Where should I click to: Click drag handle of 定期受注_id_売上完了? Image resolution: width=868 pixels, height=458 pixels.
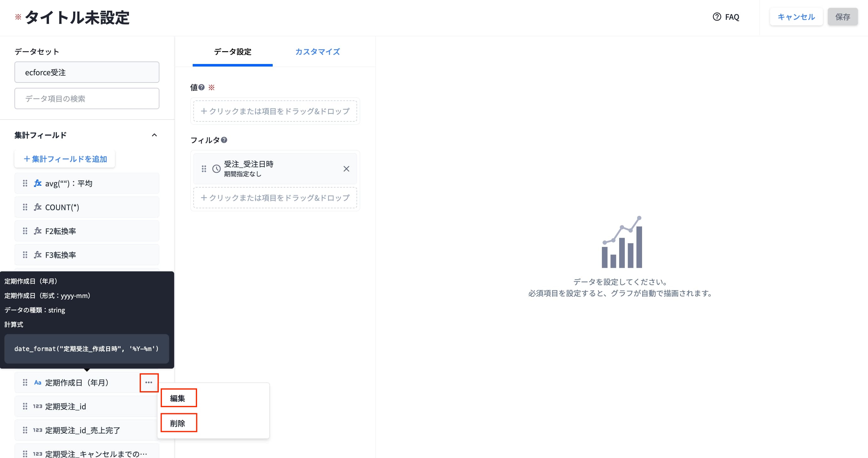click(25, 430)
